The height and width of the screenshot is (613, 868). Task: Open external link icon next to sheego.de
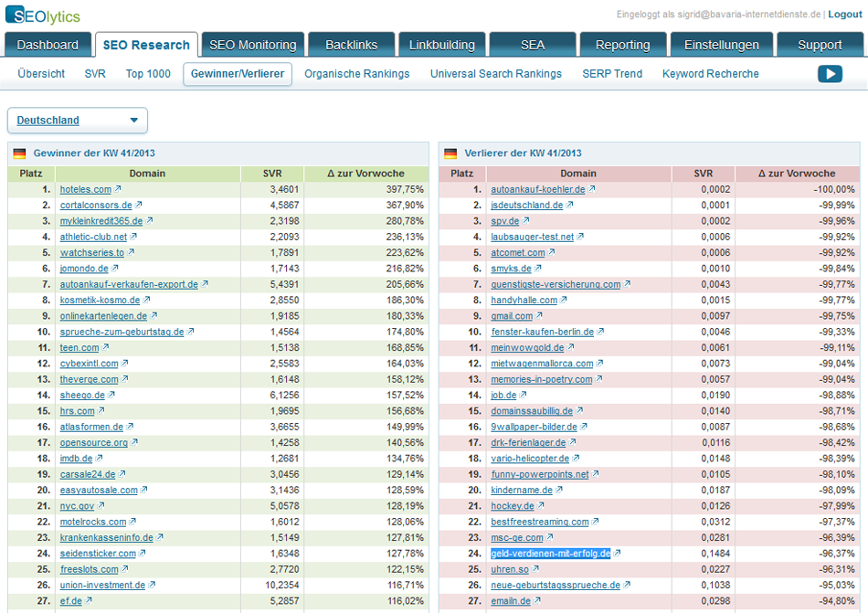[111, 395]
